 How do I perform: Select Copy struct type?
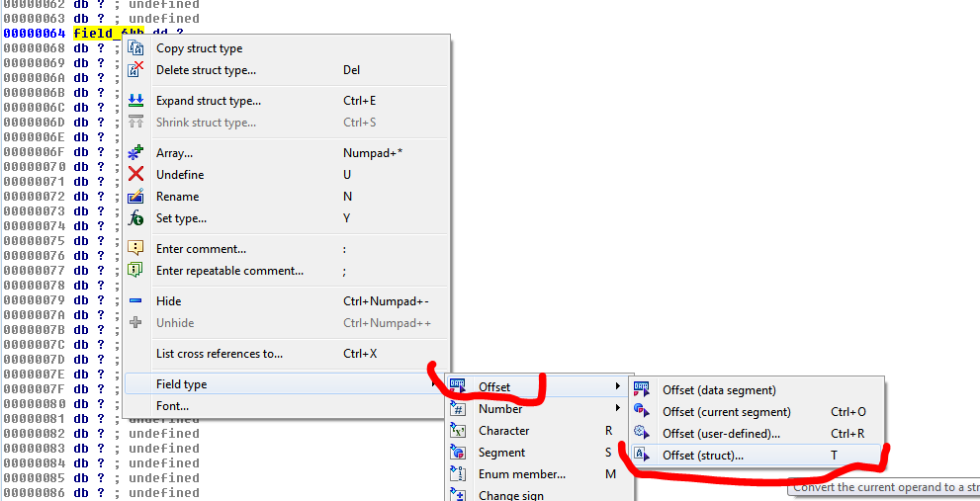pyautogui.click(x=199, y=48)
